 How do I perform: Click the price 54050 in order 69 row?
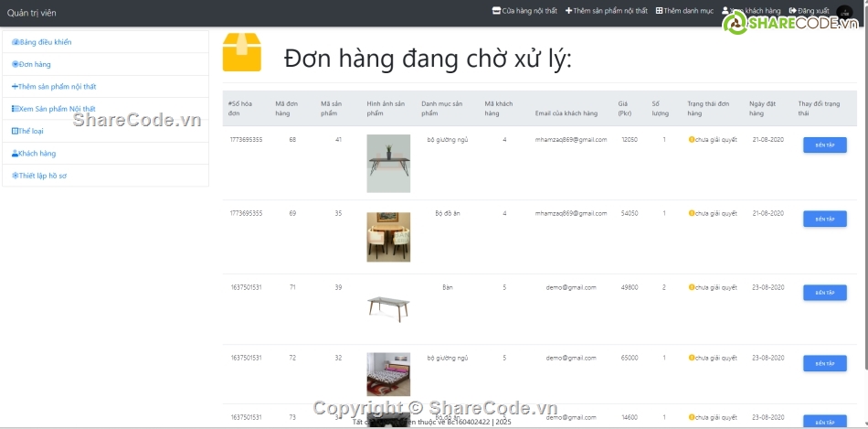(630, 213)
